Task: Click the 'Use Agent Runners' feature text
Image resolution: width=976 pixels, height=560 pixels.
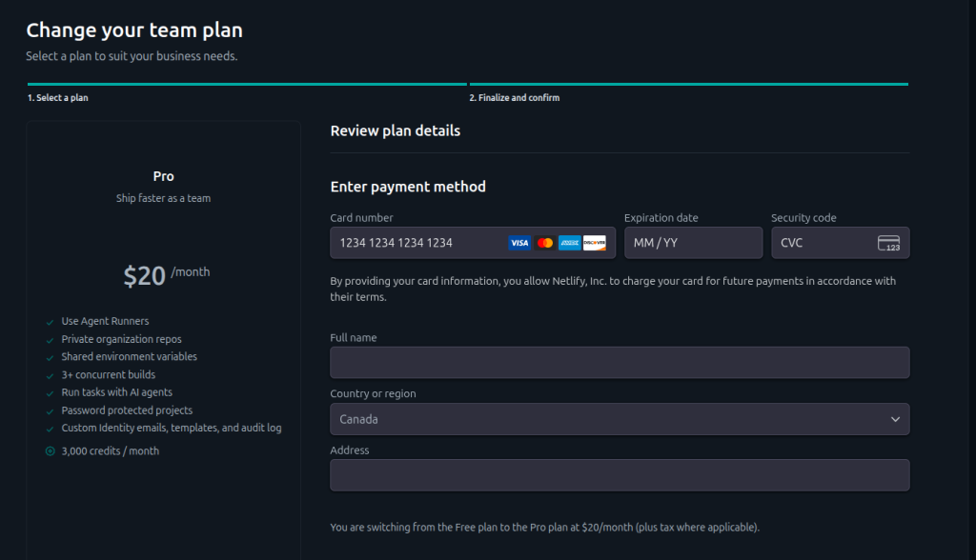Action: click(105, 321)
